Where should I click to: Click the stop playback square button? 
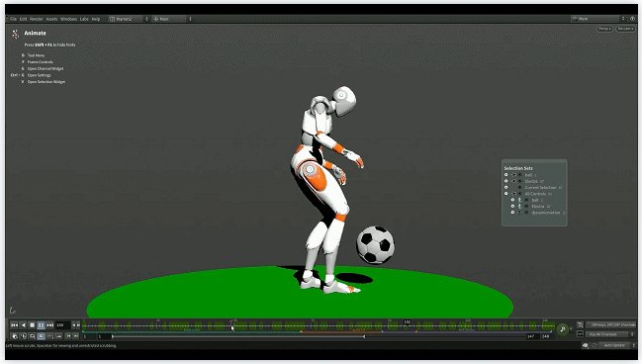(x=32, y=325)
